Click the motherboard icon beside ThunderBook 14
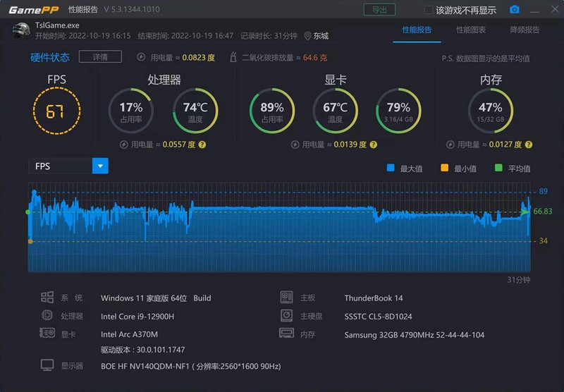The width and height of the screenshot is (564, 392). tap(286, 298)
